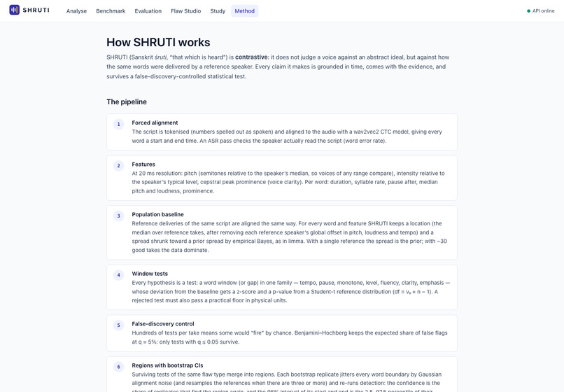Screen dimensions: 564x392
Task: Click the Population baseline step title
Action: 157,214
